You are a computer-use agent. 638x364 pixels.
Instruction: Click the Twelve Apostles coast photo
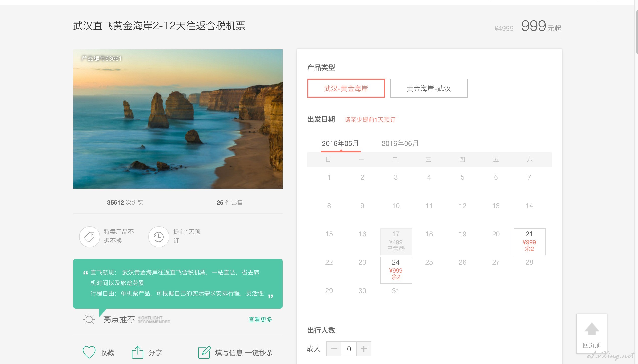tap(178, 119)
